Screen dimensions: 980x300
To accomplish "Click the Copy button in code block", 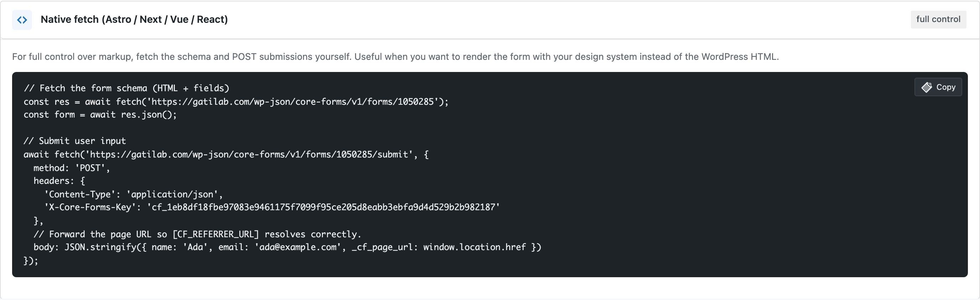I will 938,87.
